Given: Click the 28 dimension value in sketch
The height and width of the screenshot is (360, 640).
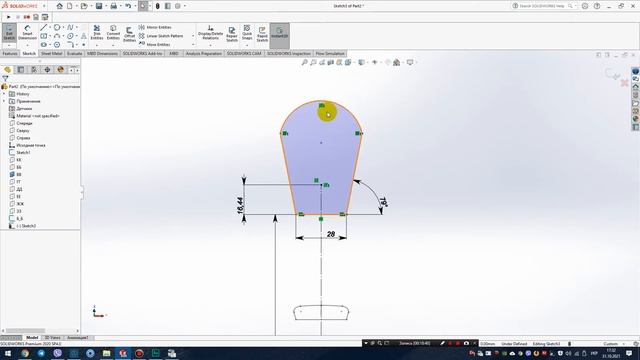Looking at the screenshot, I should [331, 234].
